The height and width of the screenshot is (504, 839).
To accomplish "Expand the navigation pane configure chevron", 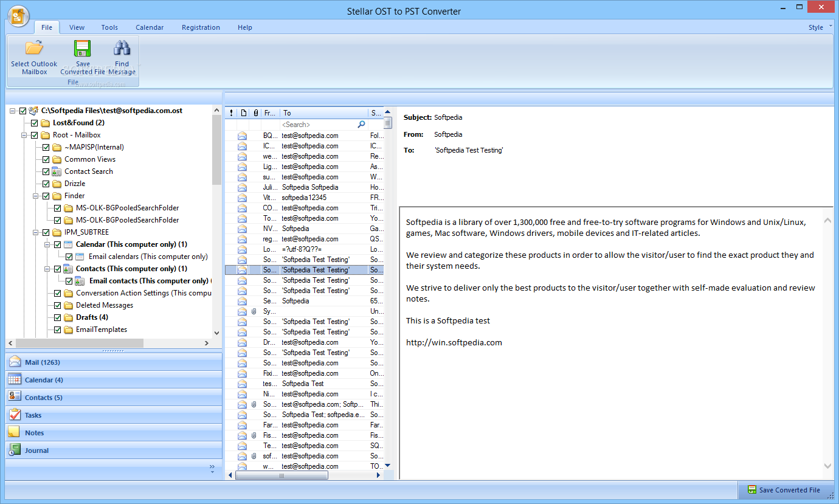I will 212,468.
